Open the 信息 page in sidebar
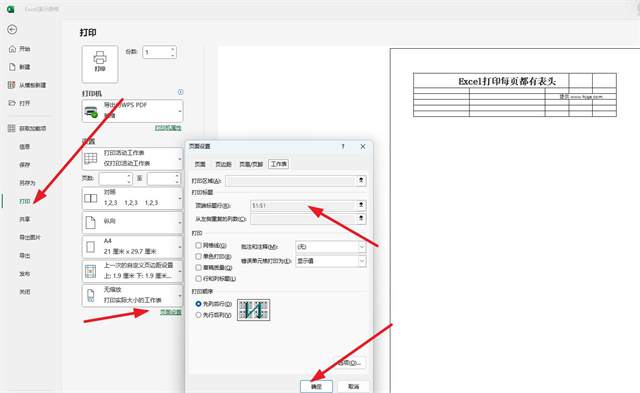 (25, 147)
